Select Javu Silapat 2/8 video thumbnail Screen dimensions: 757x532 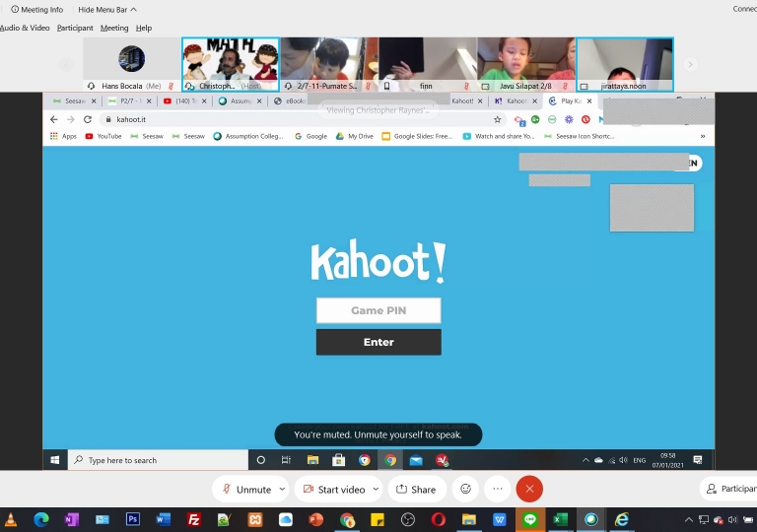[x=526, y=64]
